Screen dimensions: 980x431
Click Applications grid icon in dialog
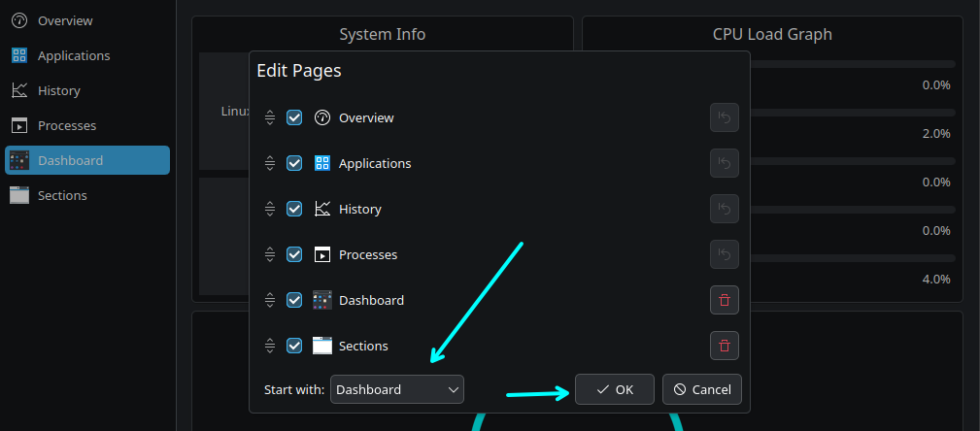tap(321, 163)
